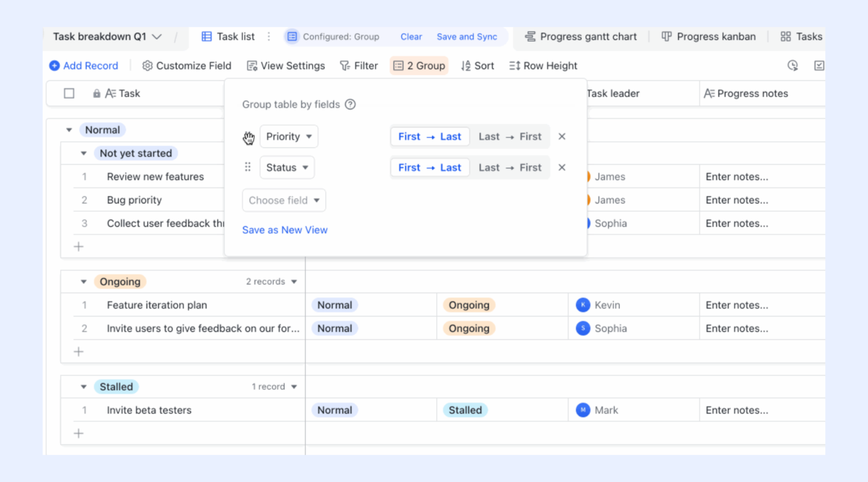Collapse the Normal priority group
Image resolution: width=868 pixels, height=482 pixels.
(69, 130)
